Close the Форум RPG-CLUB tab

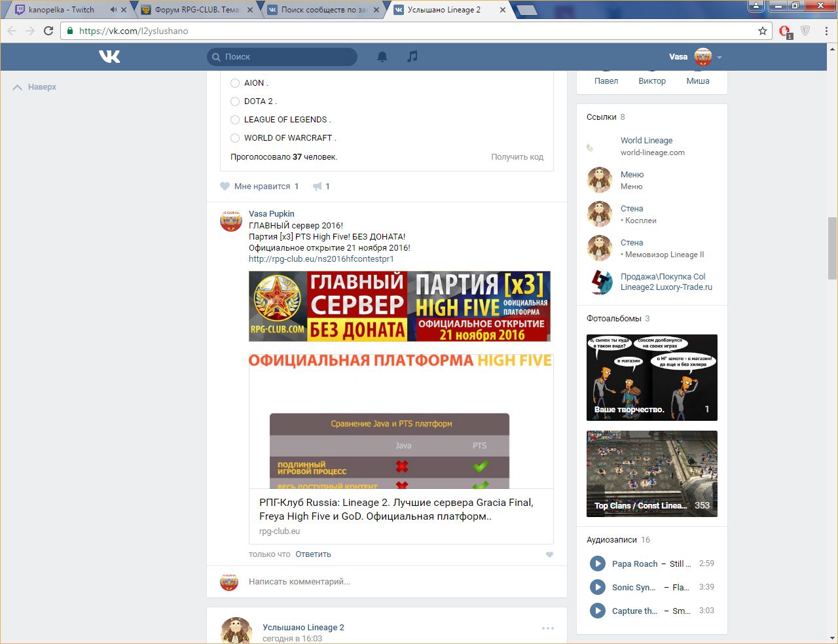point(250,10)
